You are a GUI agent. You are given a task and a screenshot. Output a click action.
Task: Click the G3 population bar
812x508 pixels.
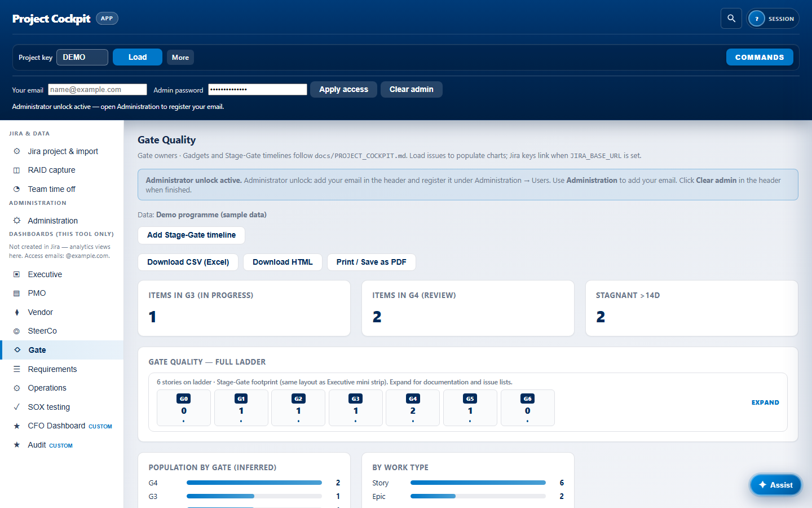point(254,496)
